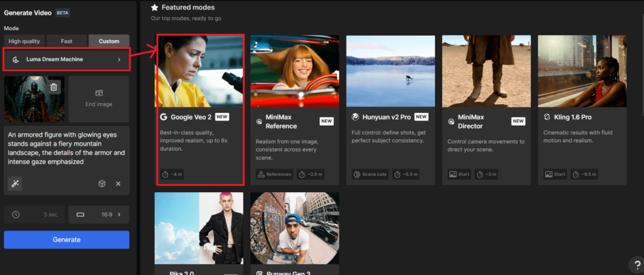Image resolution: width=644 pixels, height=275 pixels.
Task: Click the Start tag on MiniMax Director
Action: [460, 174]
